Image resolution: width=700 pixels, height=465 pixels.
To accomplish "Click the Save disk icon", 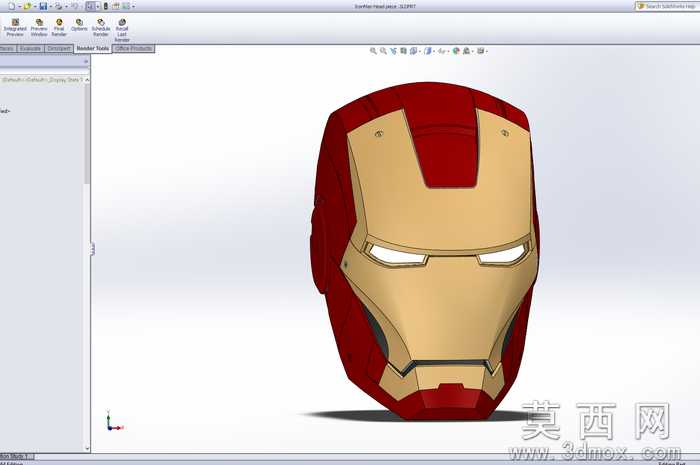I will [43, 6].
